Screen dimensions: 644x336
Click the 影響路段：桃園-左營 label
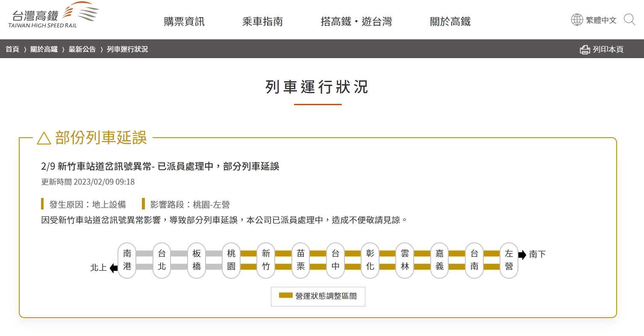pyautogui.click(x=190, y=204)
